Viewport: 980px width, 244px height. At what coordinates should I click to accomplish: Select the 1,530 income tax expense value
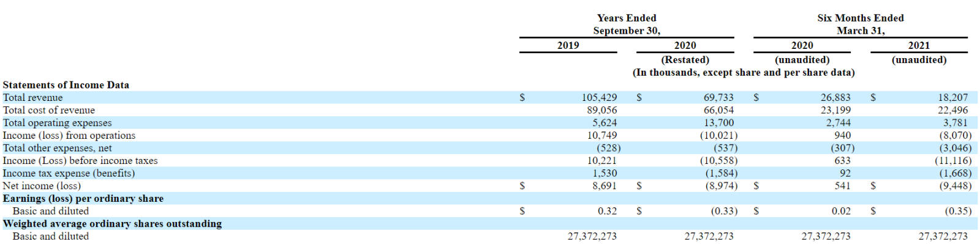click(605, 173)
